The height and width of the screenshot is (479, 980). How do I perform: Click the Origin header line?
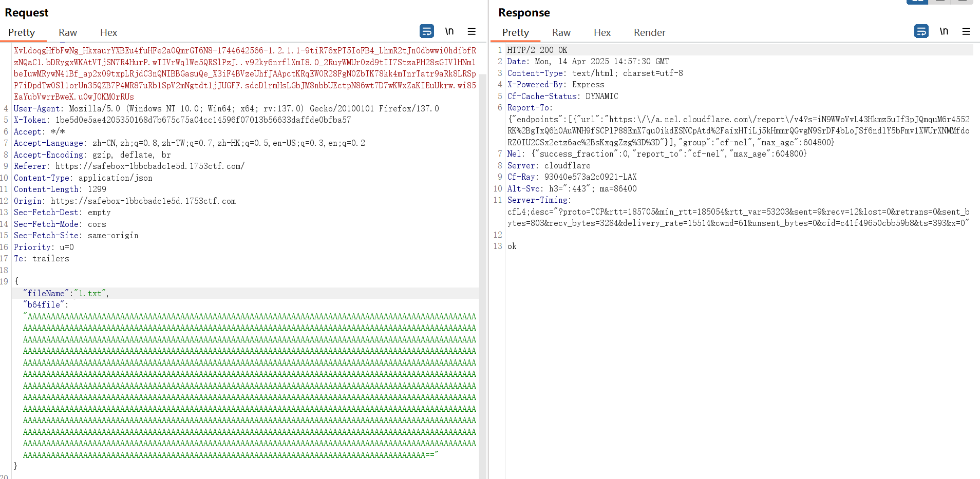124,201
